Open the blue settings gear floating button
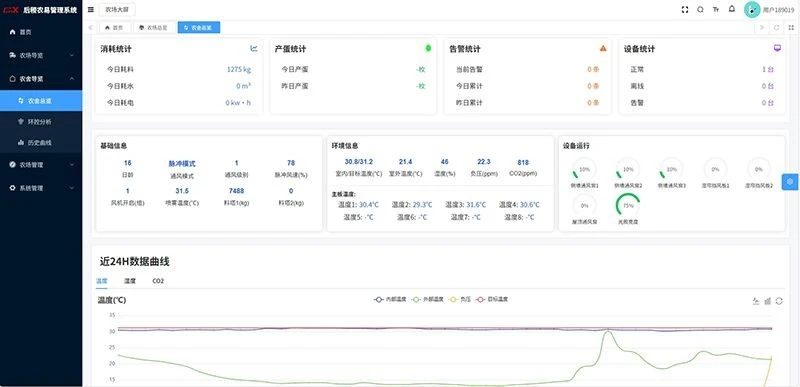The width and height of the screenshot is (800, 387). click(x=790, y=182)
